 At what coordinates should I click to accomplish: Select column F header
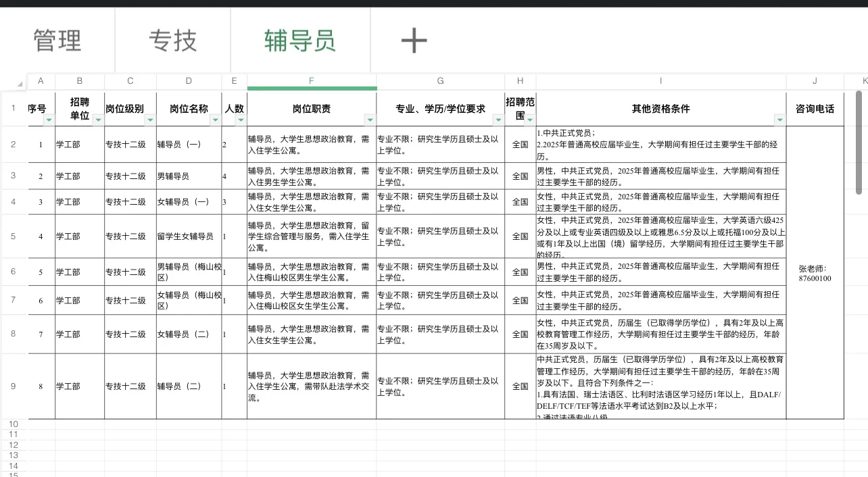[x=312, y=81]
